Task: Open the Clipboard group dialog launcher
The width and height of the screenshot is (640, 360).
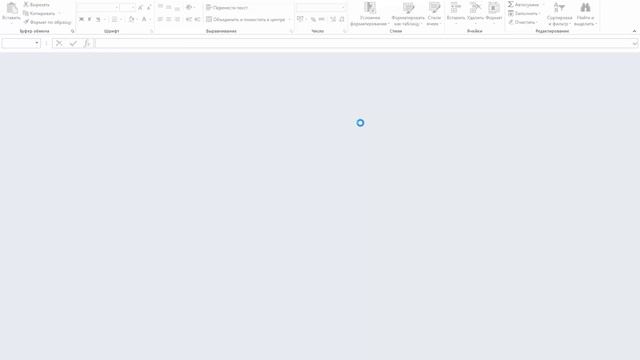Action: coord(73,31)
